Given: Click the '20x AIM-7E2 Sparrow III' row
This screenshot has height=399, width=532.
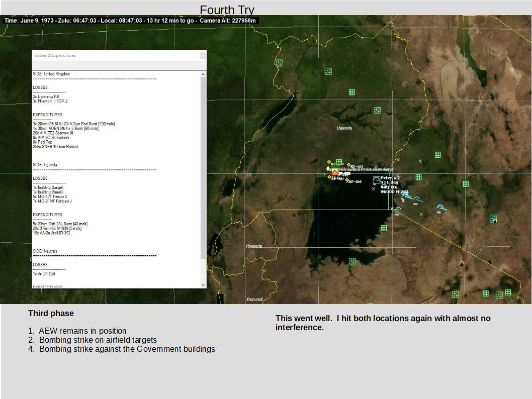Looking at the screenshot, I should click(x=53, y=133).
